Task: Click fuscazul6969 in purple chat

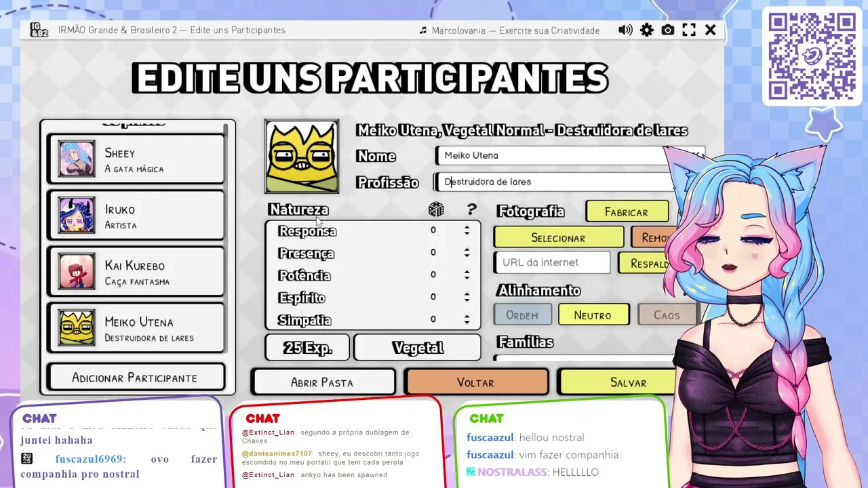Action: pyautogui.click(x=90, y=459)
